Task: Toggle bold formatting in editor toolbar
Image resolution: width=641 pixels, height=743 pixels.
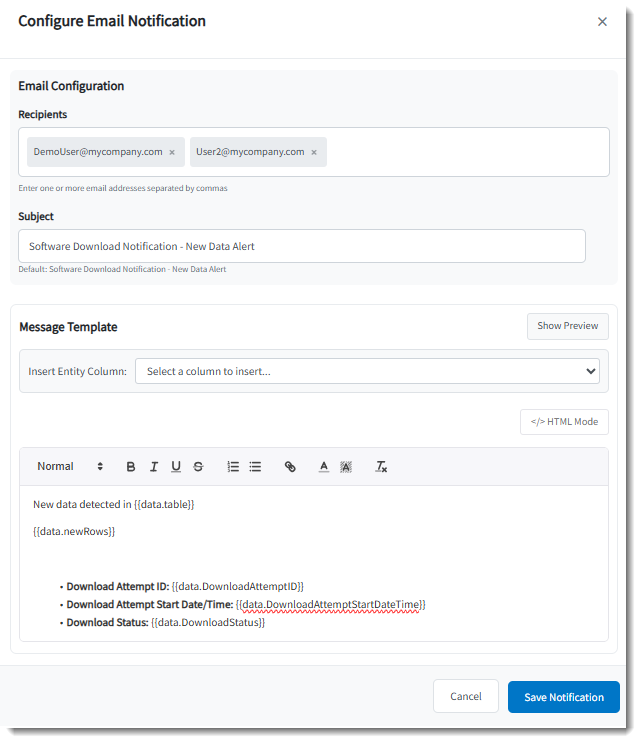Action: [x=131, y=467]
